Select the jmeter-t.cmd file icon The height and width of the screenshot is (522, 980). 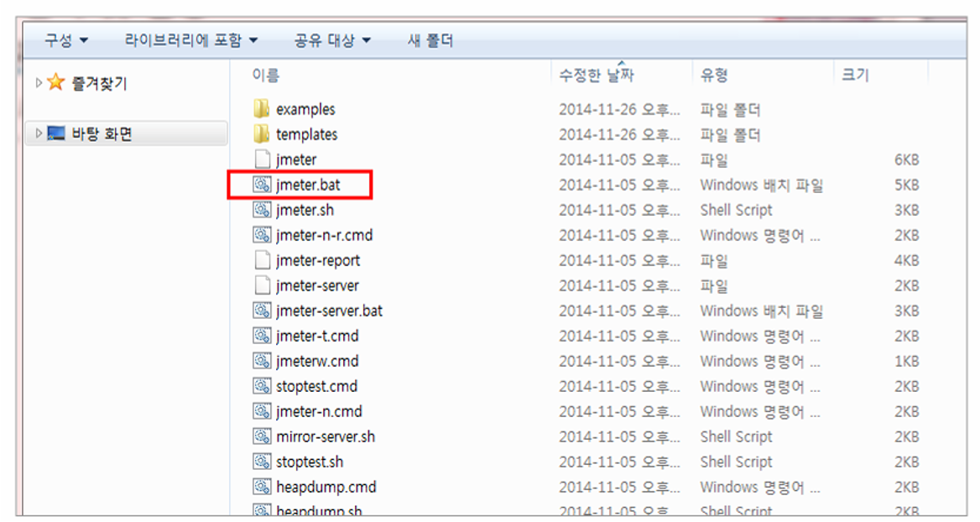(262, 336)
